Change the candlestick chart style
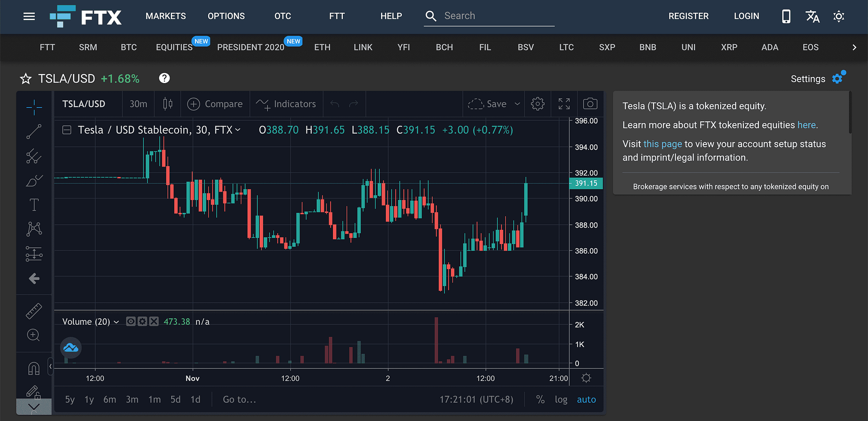Image resolution: width=868 pixels, height=421 pixels. click(168, 104)
